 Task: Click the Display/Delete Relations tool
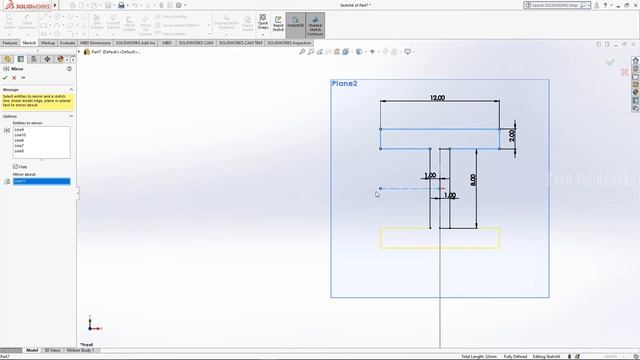226,22
